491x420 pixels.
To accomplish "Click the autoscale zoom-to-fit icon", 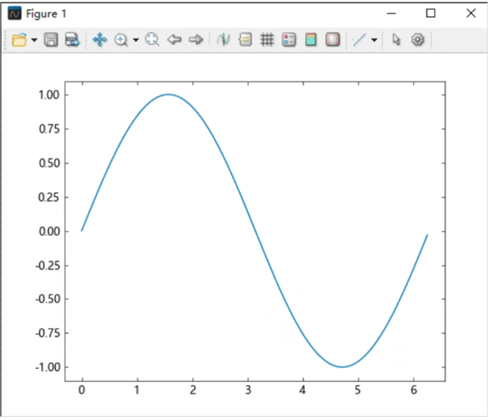I will click(152, 40).
